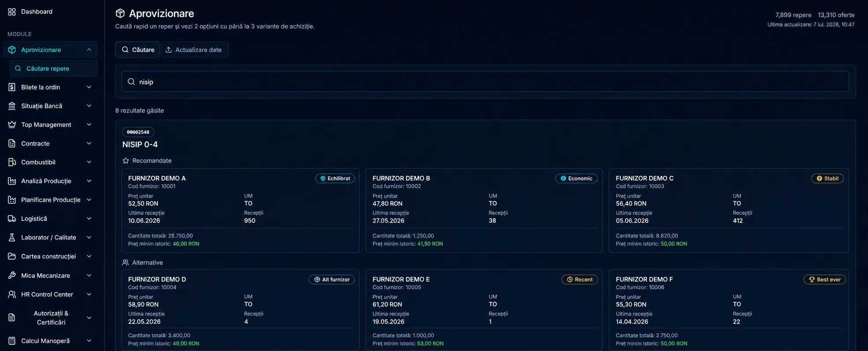Click the Stabil badge on Furnizor Demo C

(x=828, y=178)
